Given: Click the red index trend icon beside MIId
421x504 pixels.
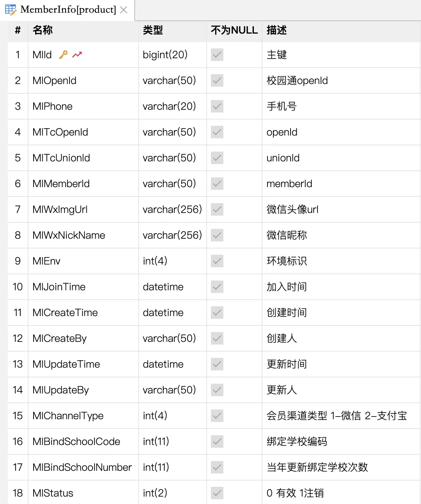Looking at the screenshot, I should pos(77,55).
